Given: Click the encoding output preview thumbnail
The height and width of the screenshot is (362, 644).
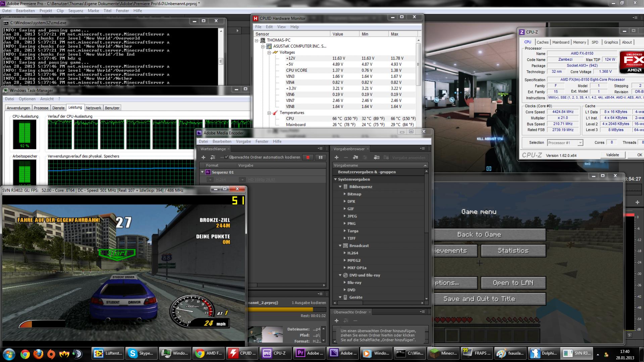Looking at the screenshot, I should (266, 334).
